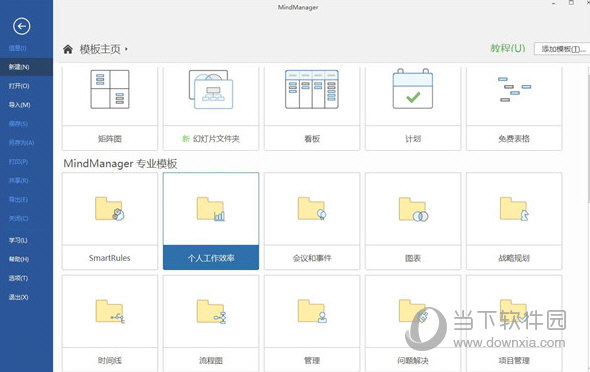
Task: Click the 流程图 label text
Action: pyautogui.click(x=211, y=361)
